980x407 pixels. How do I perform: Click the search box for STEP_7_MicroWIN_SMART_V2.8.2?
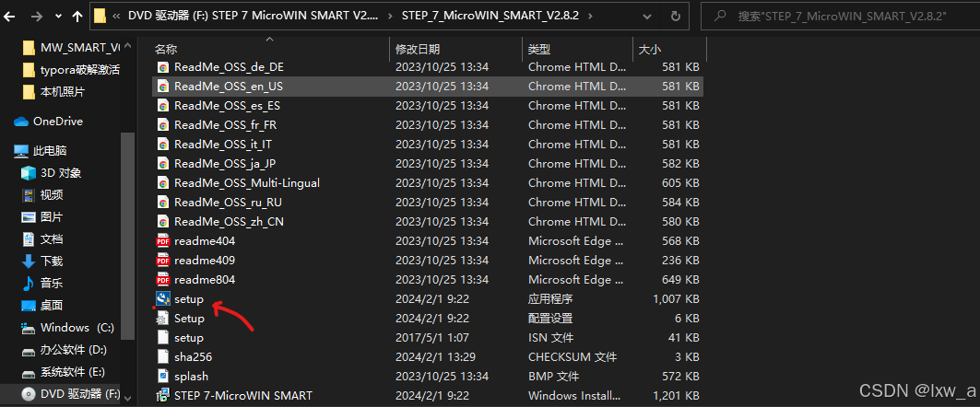[840, 17]
